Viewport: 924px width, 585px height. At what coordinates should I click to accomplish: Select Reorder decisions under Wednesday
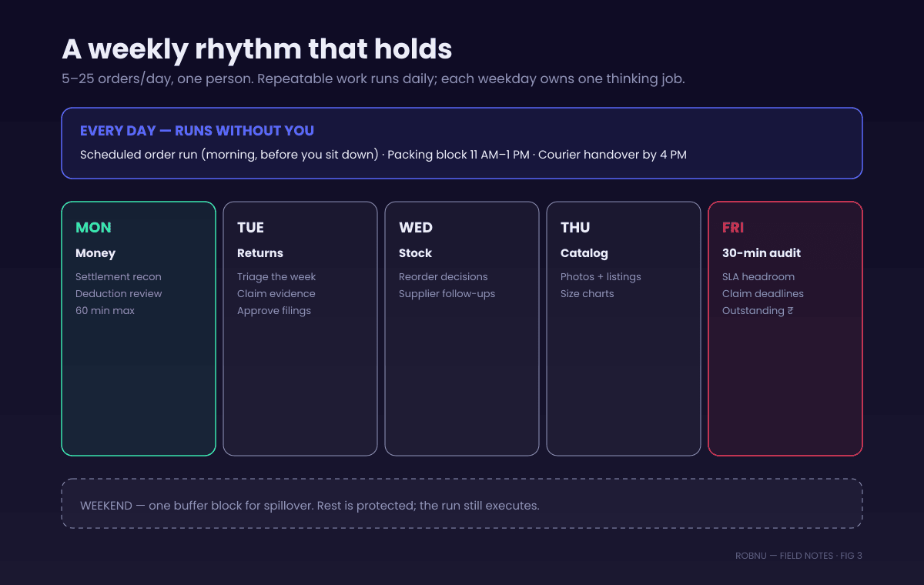[x=444, y=277]
